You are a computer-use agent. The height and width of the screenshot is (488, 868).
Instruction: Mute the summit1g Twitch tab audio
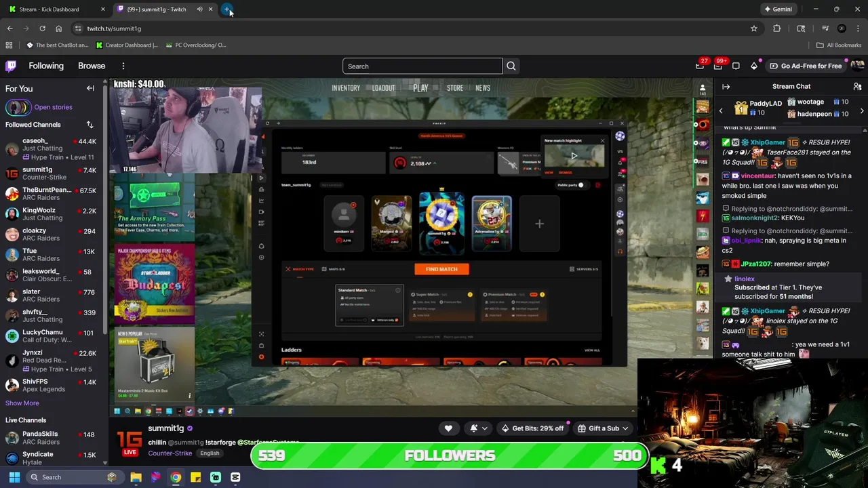pos(199,9)
